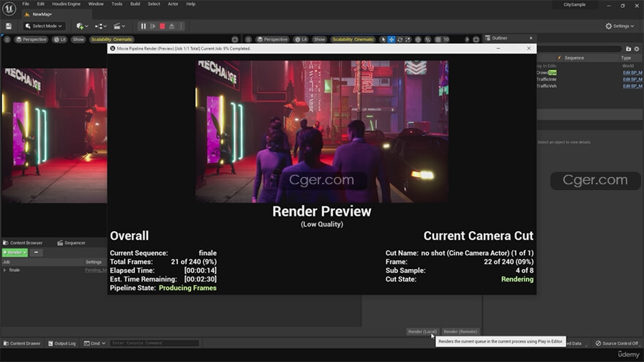Pause the Play in Editor simulation

tap(143, 26)
